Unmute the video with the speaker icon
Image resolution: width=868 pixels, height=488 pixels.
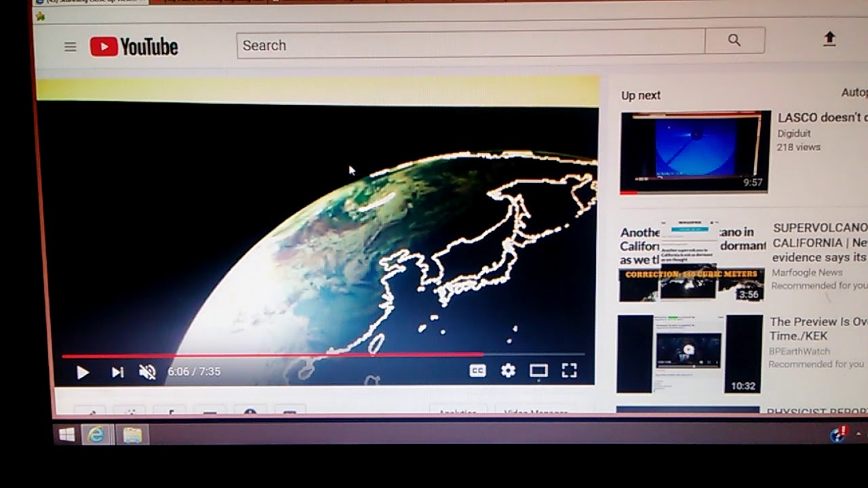click(x=147, y=371)
